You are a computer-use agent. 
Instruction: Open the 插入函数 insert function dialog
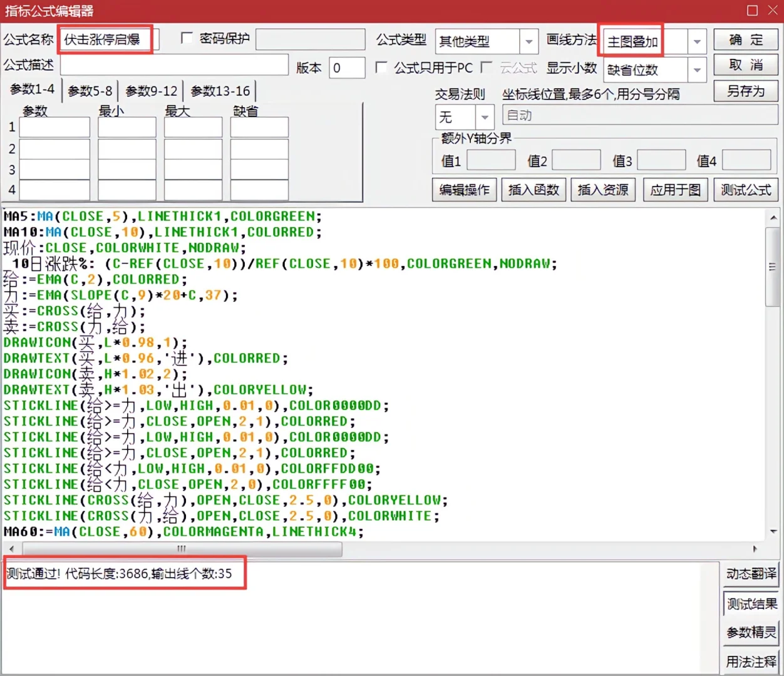pos(534,190)
